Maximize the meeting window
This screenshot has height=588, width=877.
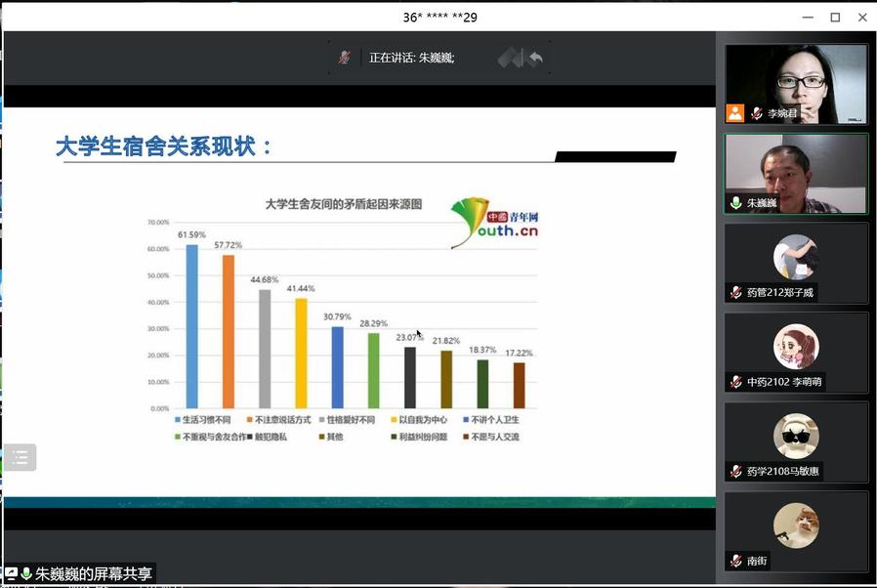[x=835, y=17]
